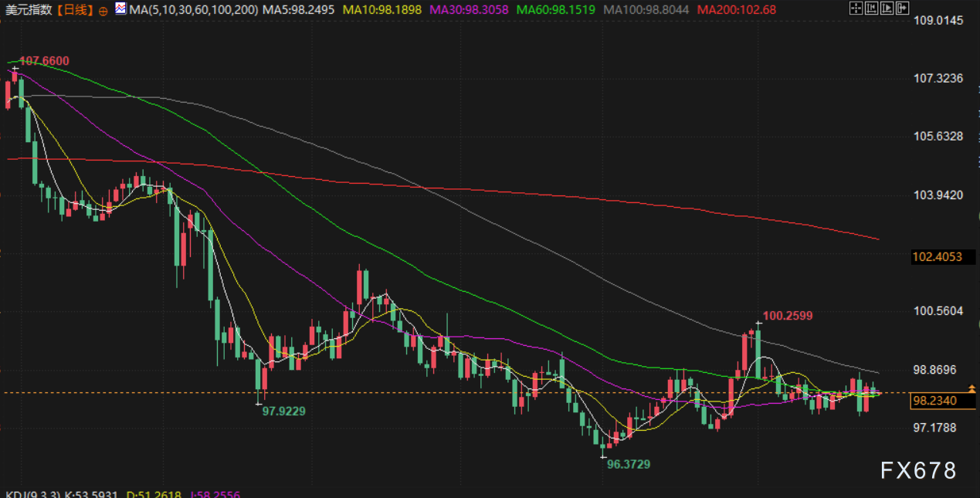Click the orange double-arrow marker above 98.2340
The height and width of the screenshot is (498, 980).
(972, 389)
